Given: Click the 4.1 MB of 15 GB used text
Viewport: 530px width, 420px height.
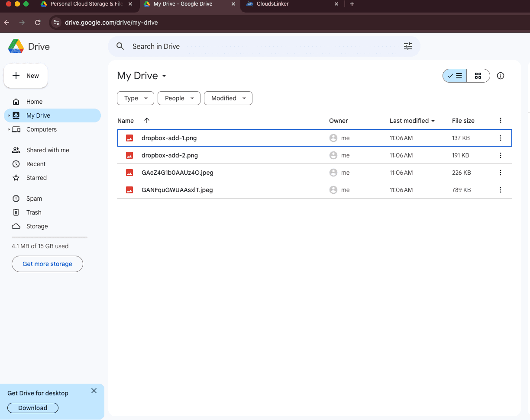Looking at the screenshot, I should point(40,246).
